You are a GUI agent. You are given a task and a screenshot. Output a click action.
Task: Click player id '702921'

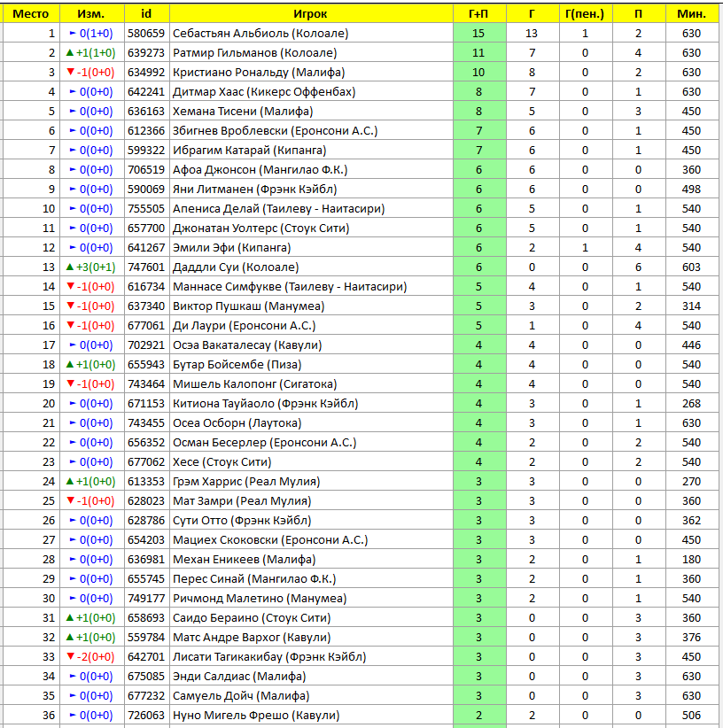pyautogui.click(x=146, y=345)
